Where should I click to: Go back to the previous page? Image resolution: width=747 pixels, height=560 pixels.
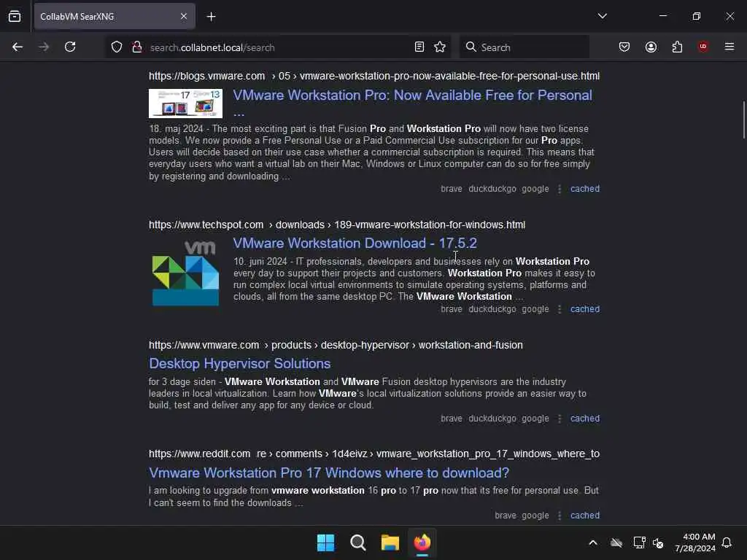tap(18, 47)
